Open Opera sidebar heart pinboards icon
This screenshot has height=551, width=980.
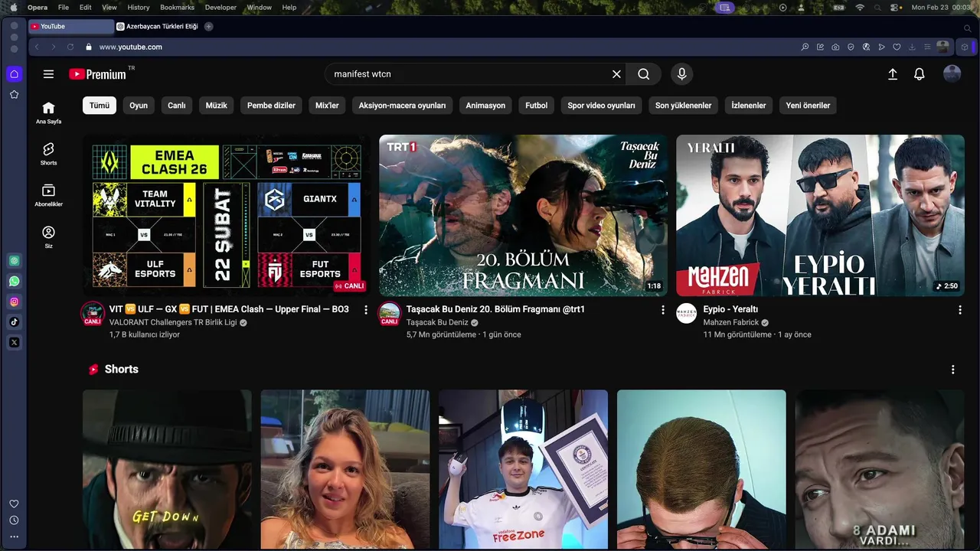pyautogui.click(x=14, y=504)
